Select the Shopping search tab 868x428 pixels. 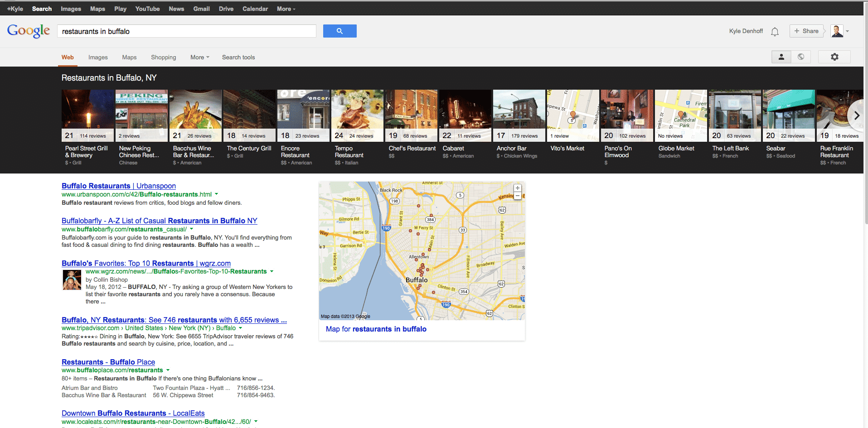click(x=164, y=58)
